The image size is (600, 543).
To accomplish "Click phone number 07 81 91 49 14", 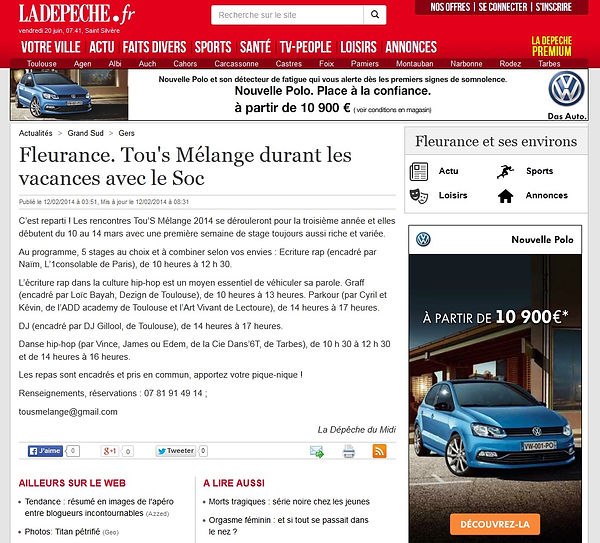I will coord(173,393).
